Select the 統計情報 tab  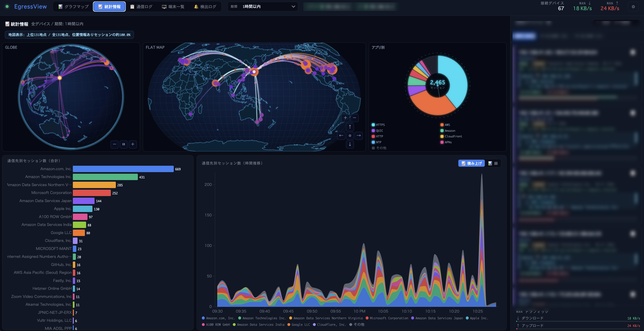coord(109,7)
